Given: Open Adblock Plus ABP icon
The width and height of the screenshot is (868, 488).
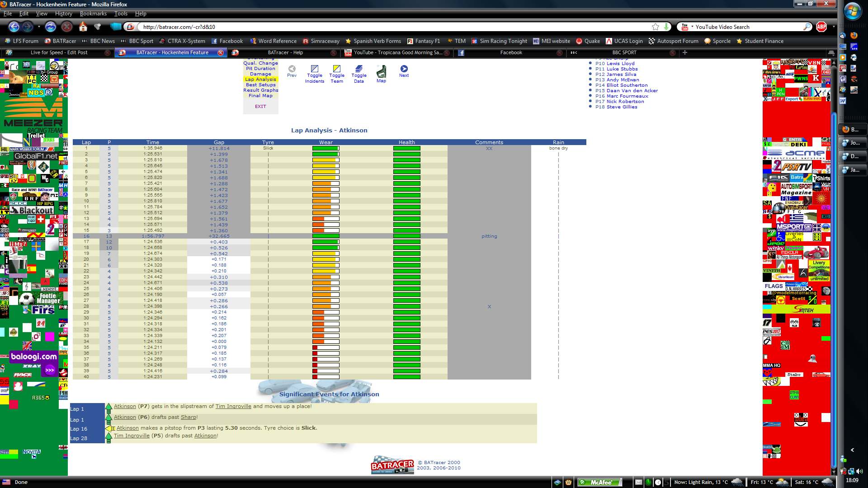Looking at the screenshot, I should pyautogui.click(x=821, y=27).
